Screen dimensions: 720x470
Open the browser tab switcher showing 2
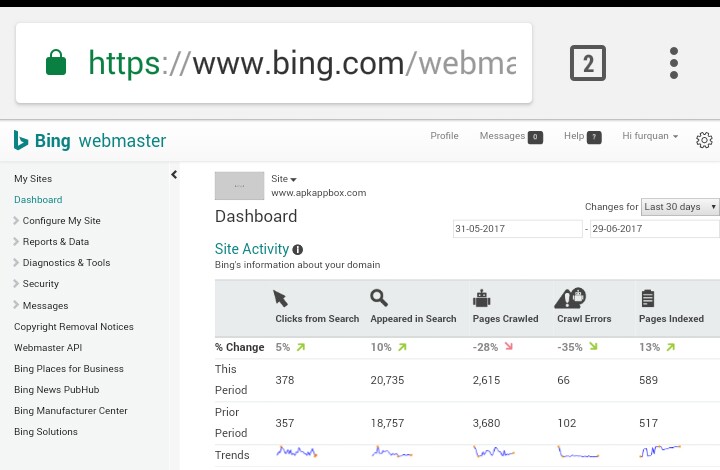pos(588,63)
